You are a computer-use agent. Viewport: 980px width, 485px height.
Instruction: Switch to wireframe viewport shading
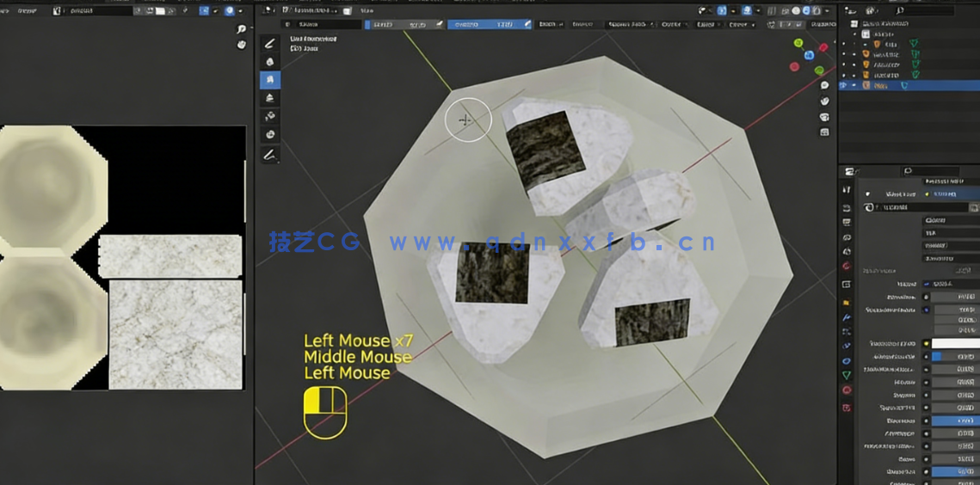click(786, 10)
